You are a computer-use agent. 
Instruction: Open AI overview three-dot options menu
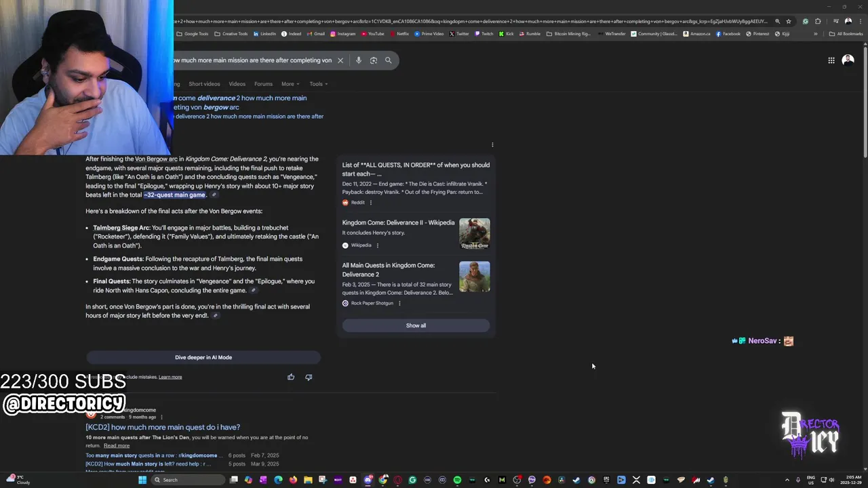(492, 144)
